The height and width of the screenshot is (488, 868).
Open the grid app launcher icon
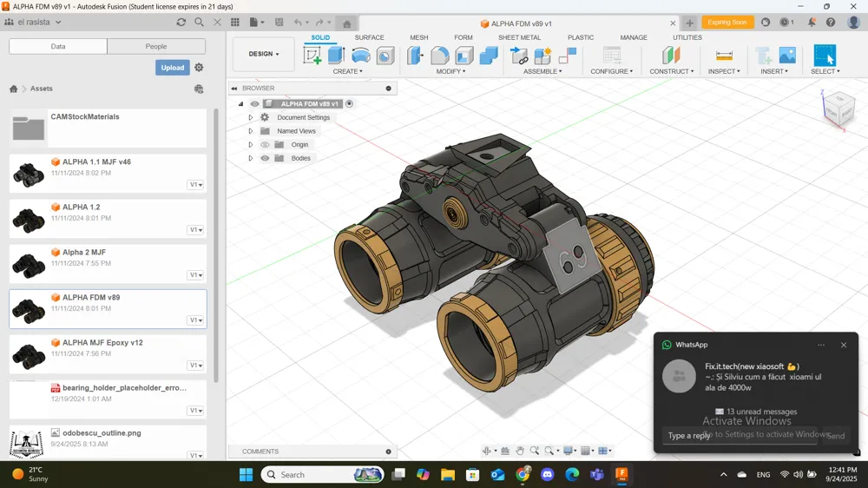pyautogui.click(x=235, y=23)
